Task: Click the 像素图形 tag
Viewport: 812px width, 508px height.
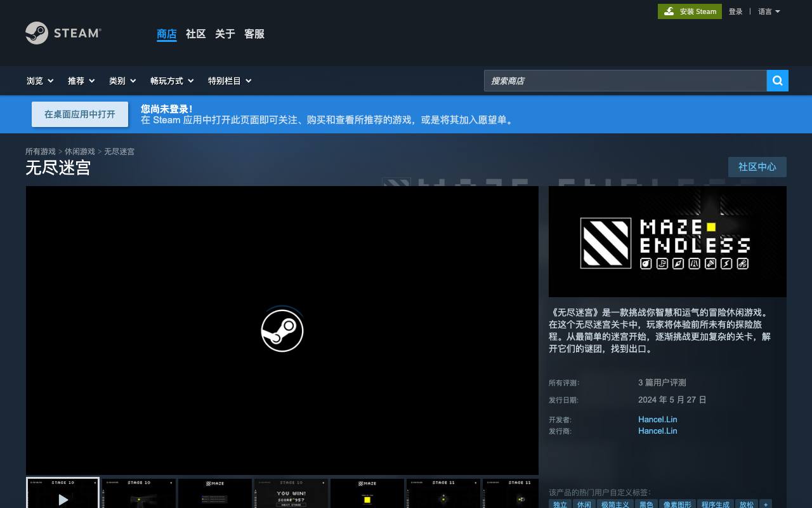Action: 678,505
